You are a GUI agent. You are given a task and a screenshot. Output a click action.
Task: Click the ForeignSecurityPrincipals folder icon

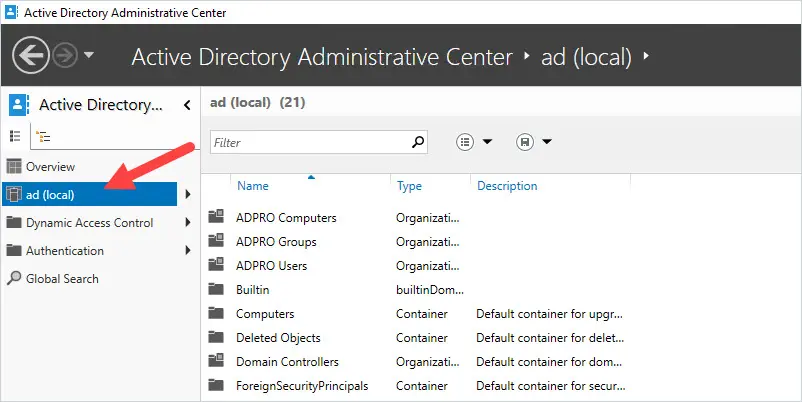[216, 385]
